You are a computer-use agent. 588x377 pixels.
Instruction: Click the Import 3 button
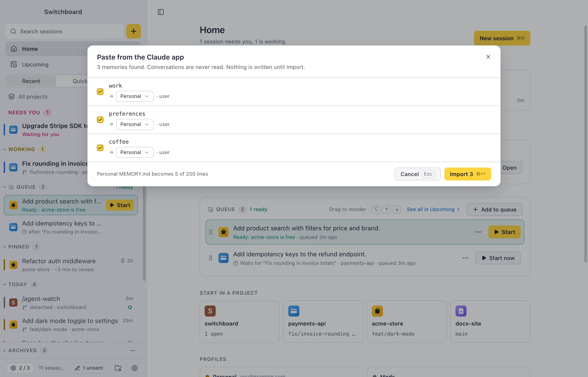467,174
